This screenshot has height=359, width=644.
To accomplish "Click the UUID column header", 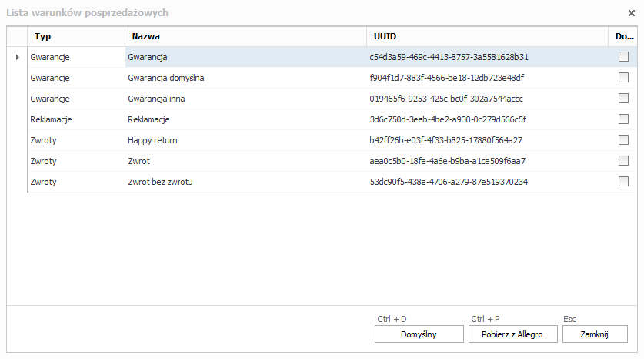I will click(x=486, y=36).
